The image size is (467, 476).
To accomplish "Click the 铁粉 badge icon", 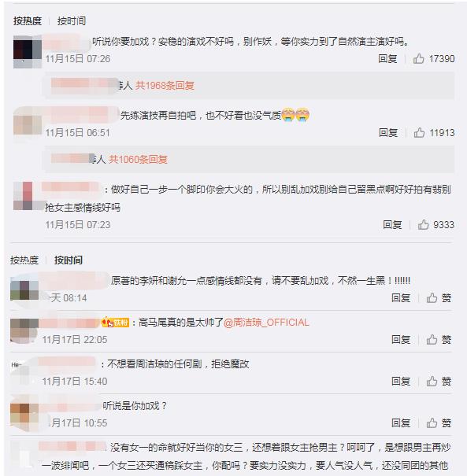I will pyautogui.click(x=116, y=323).
